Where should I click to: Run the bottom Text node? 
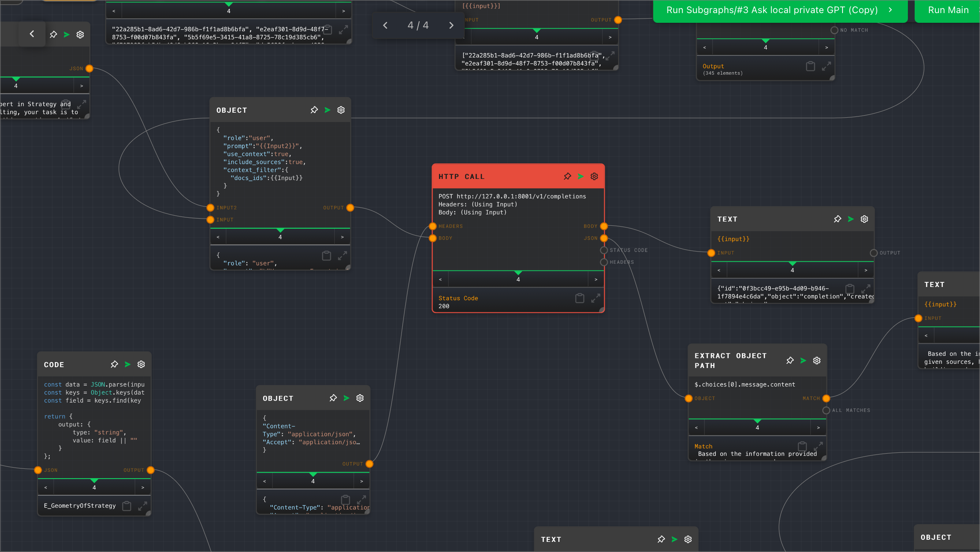[675, 539]
